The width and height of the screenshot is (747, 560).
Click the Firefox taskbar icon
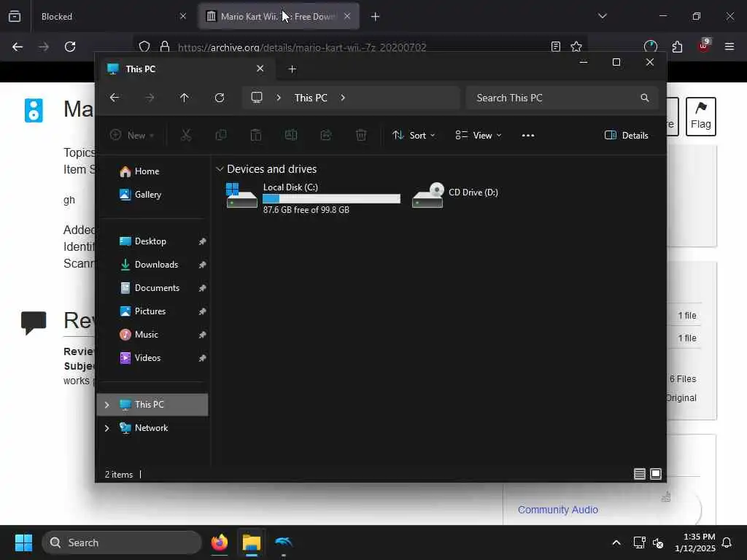tap(220, 542)
